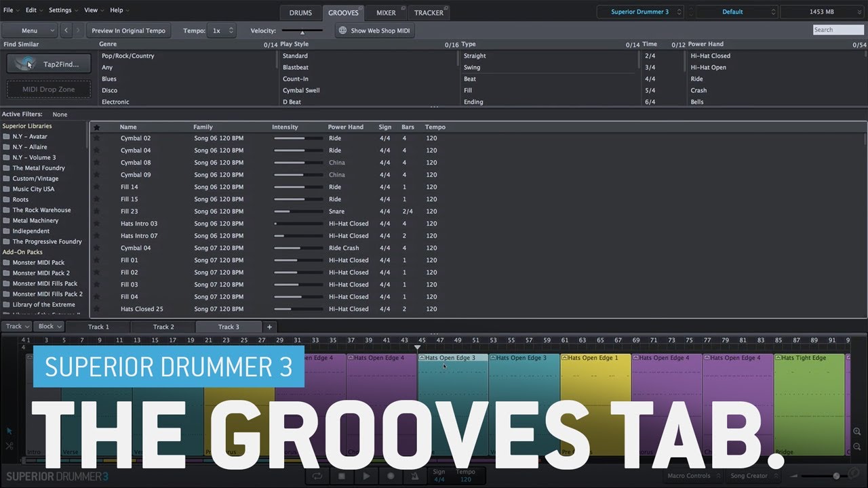The image size is (868, 488).
Task: Zoom out on the song track timeline
Action: (x=857, y=447)
